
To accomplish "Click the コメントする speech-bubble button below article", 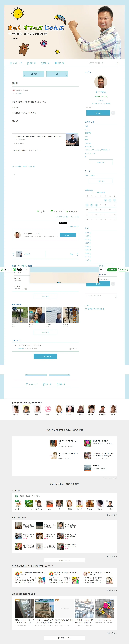I will coord(56,211).
